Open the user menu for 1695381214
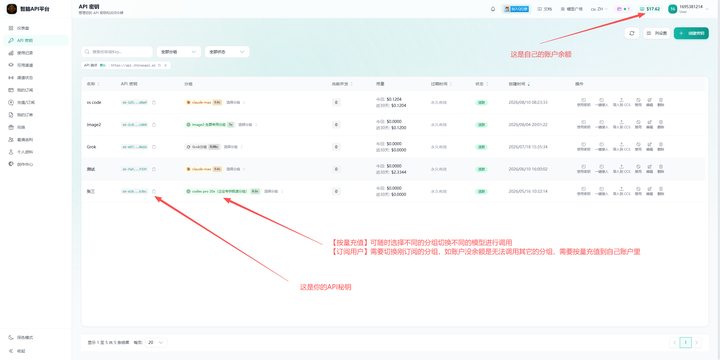Screen dimensions: 720x360 [x=689, y=9]
